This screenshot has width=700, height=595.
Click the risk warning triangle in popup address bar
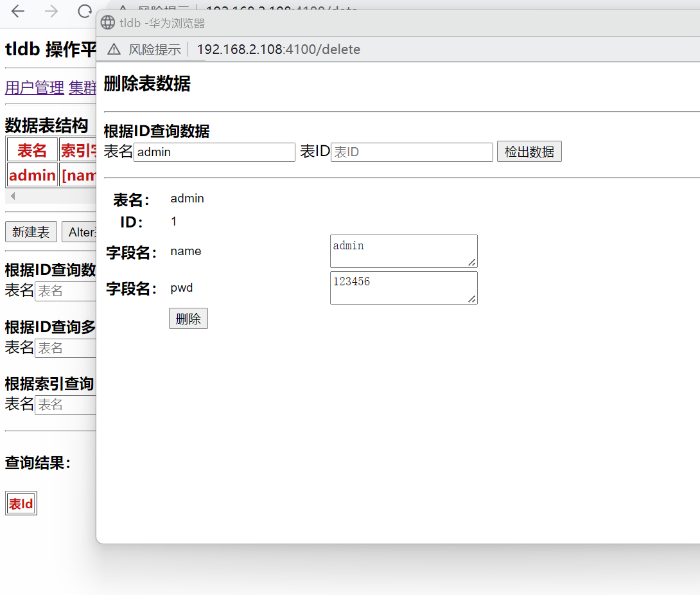pyautogui.click(x=114, y=49)
